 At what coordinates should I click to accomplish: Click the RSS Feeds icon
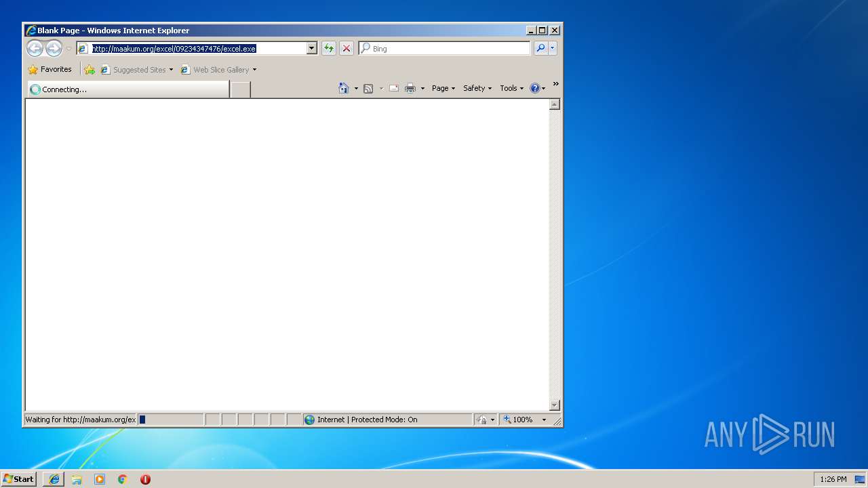[x=368, y=88]
